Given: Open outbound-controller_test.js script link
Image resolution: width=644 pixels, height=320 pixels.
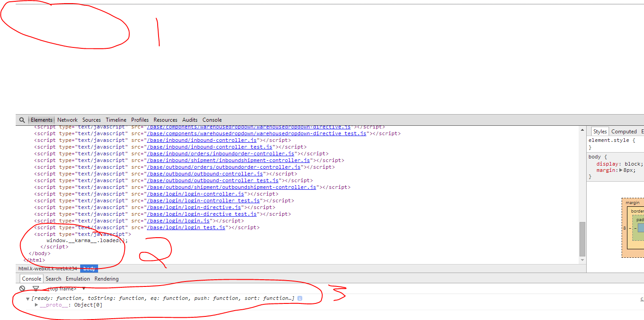Looking at the screenshot, I should (x=213, y=180).
